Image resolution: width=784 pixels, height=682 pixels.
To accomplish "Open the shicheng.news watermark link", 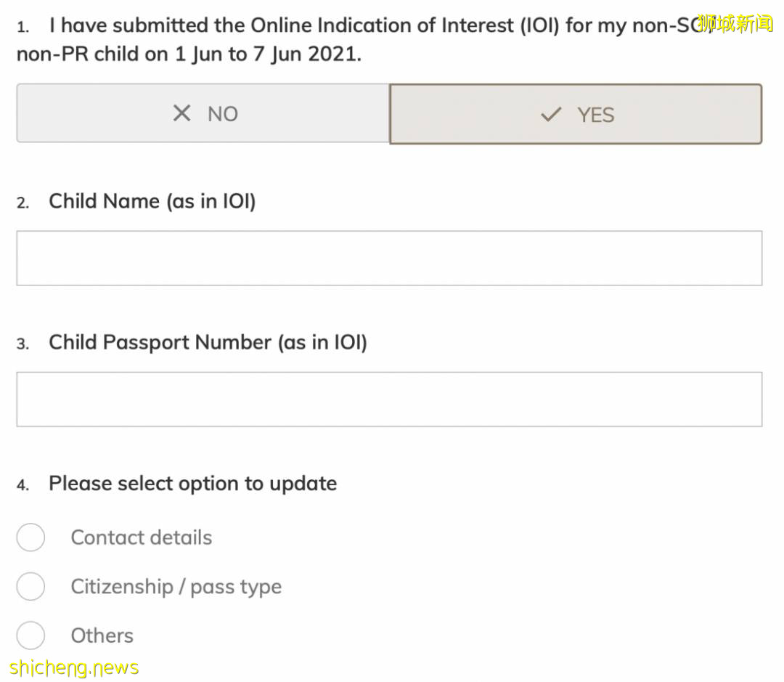I will point(74,667).
